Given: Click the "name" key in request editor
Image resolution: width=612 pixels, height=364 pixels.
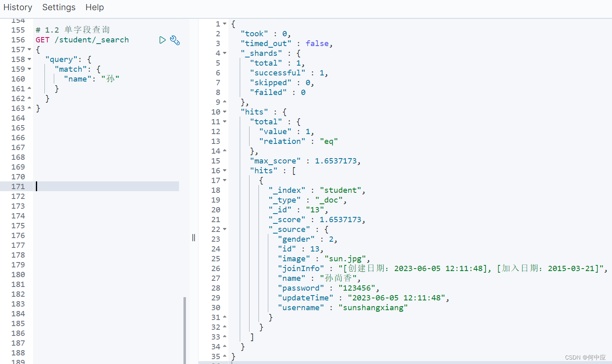Looking at the screenshot, I should click(x=77, y=79).
